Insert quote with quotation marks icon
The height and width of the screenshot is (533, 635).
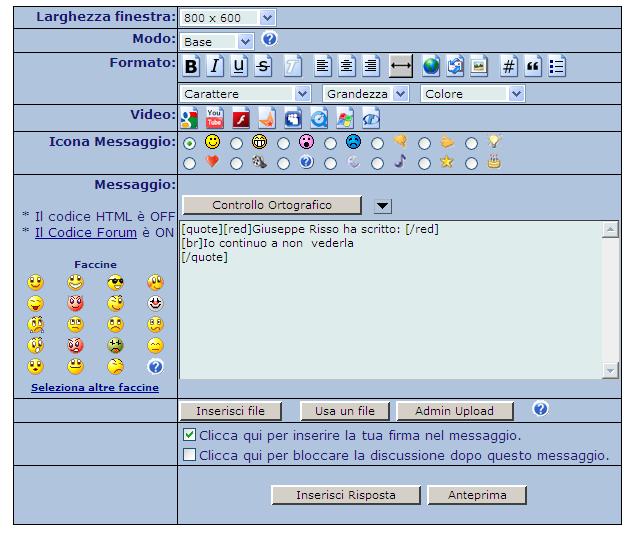[x=533, y=66]
